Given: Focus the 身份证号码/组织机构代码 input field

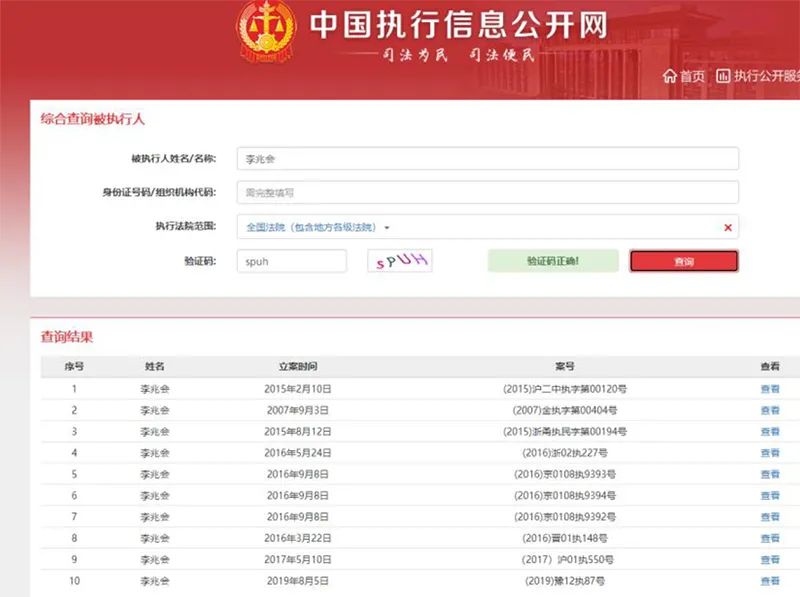Looking at the screenshot, I should point(487,192).
